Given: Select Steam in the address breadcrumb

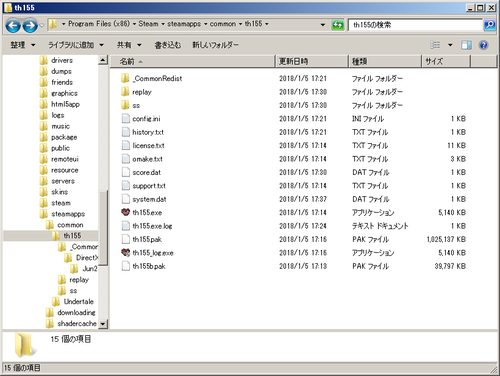Looking at the screenshot, I should coord(148,24).
